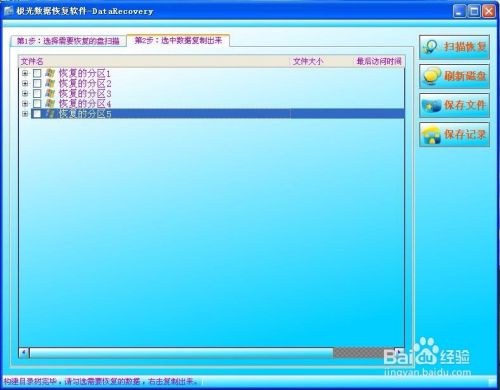The height and width of the screenshot is (390, 500).
Task: Switch to 第2步 copy selected data tab
Action: 178,40
